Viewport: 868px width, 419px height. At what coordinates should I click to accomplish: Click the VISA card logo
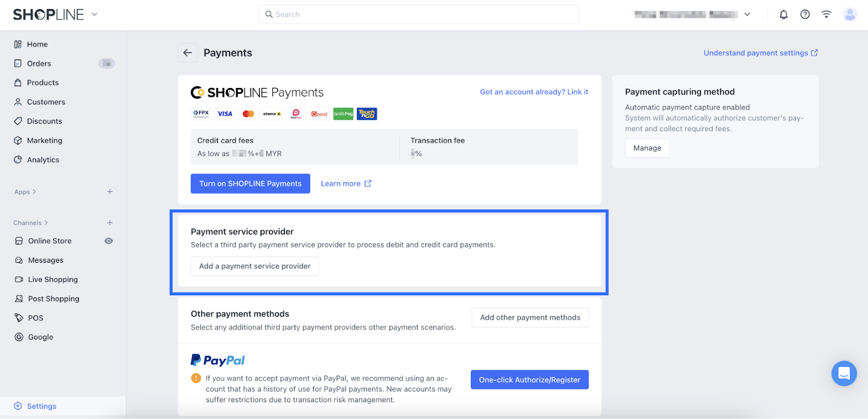[225, 114]
